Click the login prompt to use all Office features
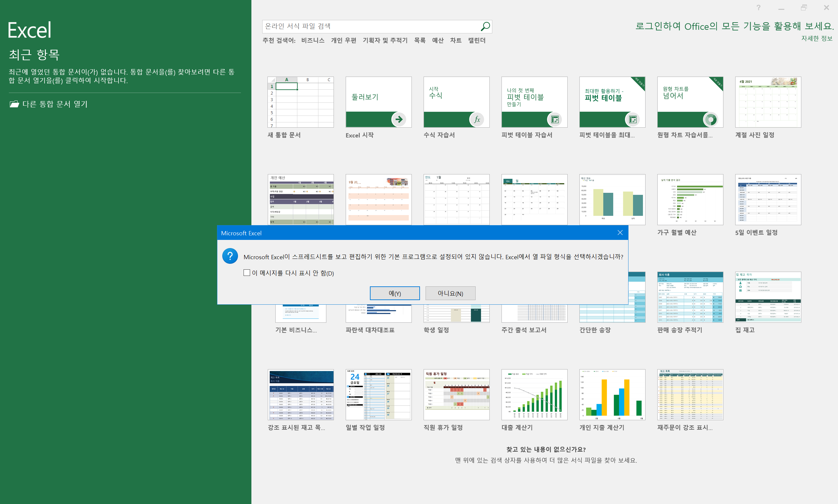Screen dimensions: 838x504 pos(734,26)
